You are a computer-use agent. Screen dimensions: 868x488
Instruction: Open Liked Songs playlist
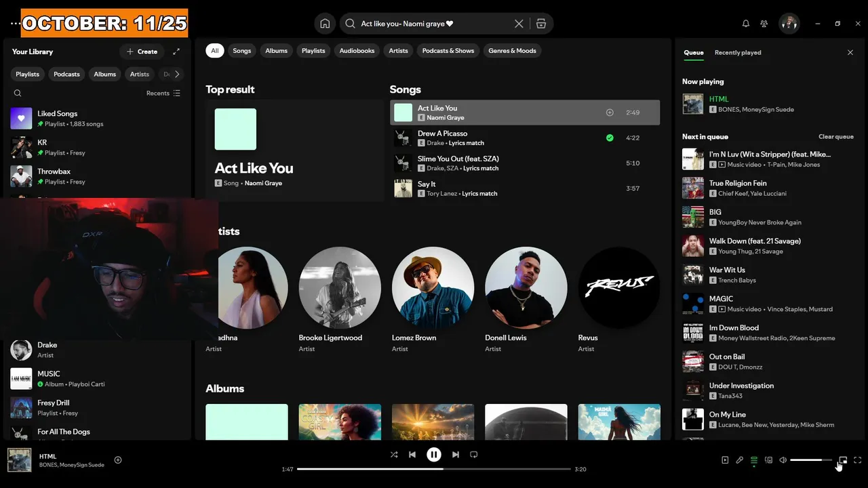pyautogui.click(x=96, y=119)
